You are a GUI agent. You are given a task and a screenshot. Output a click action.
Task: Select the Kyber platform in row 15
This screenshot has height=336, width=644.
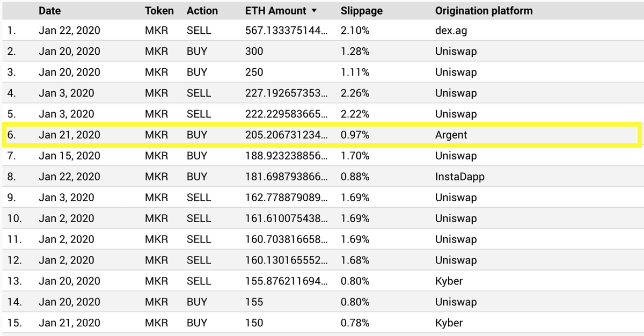[449, 324]
